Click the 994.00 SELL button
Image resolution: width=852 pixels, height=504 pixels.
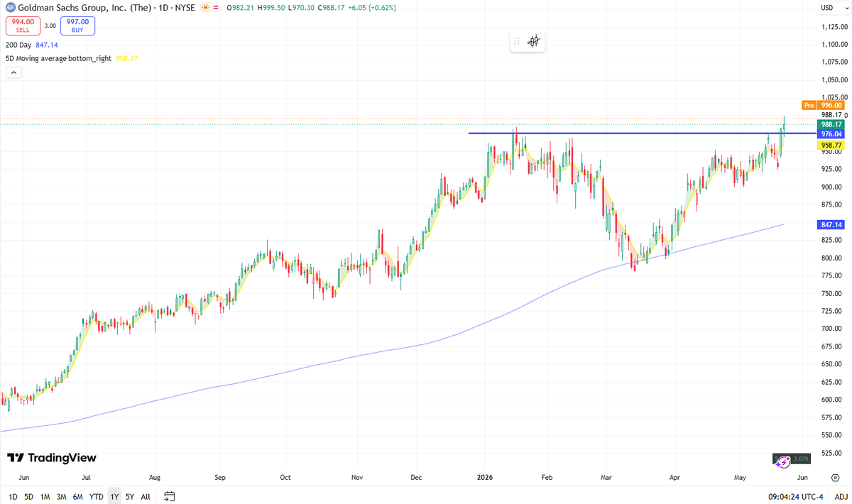point(23,26)
